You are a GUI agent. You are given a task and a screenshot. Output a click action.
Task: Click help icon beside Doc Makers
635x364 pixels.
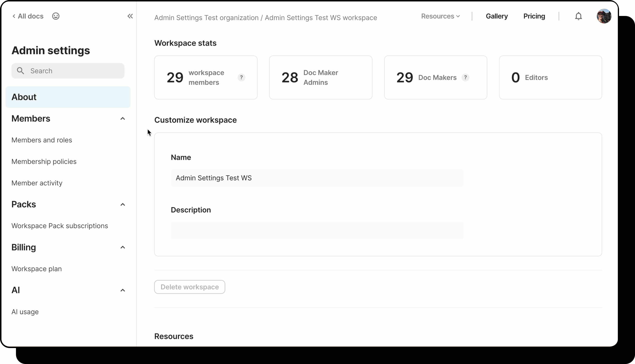[x=465, y=78]
